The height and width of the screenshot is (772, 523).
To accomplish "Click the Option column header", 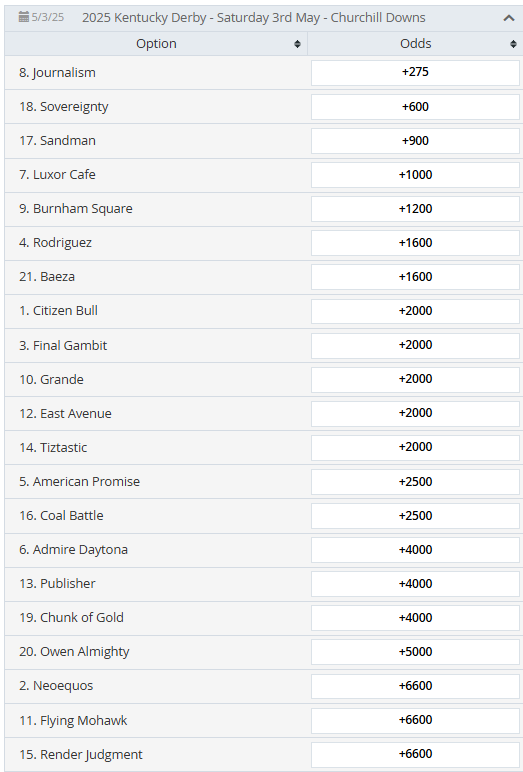I will (156, 44).
